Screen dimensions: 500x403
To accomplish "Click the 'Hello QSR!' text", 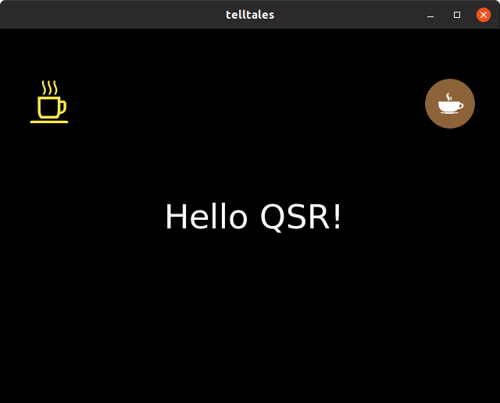I will pos(253,217).
